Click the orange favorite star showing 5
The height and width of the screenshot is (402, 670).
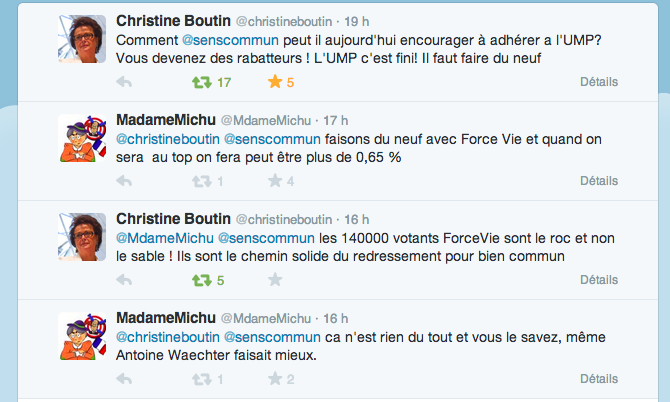tap(275, 81)
